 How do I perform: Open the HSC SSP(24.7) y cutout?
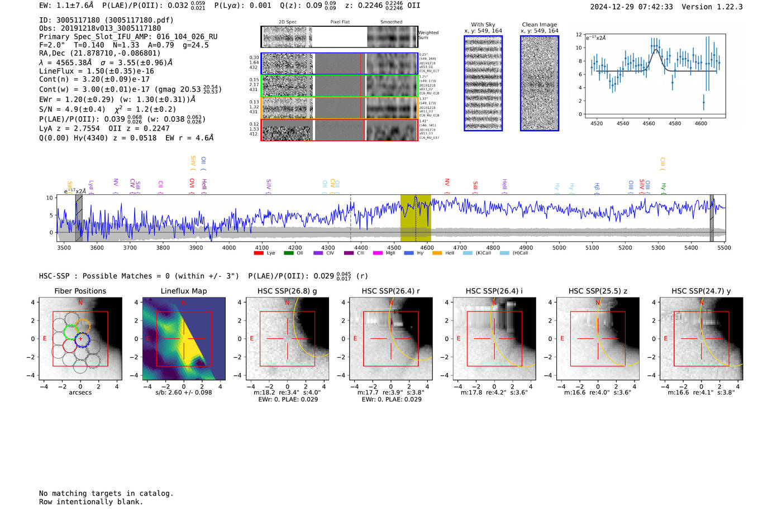pos(702,339)
